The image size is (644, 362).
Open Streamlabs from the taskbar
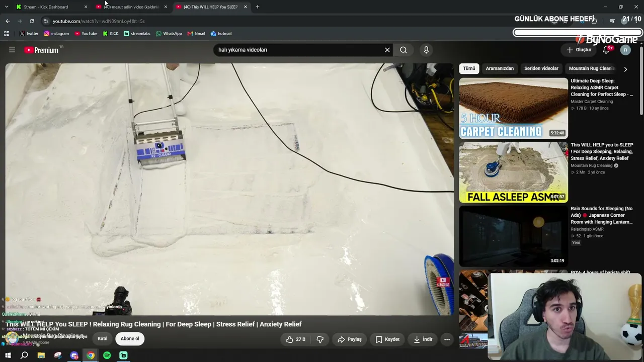pyautogui.click(x=124, y=355)
